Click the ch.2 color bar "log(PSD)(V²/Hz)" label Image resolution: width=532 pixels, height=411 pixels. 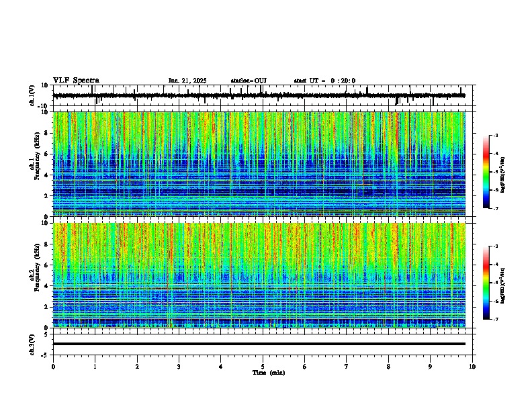click(503, 286)
